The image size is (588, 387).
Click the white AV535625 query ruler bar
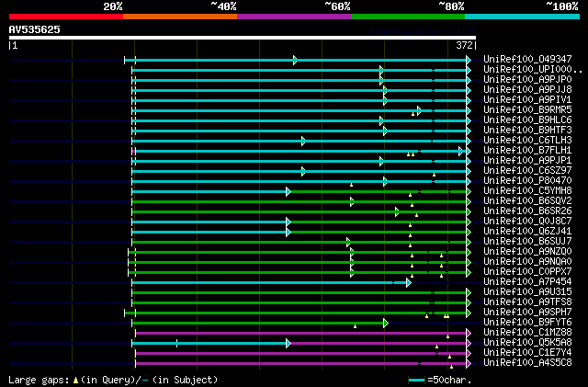coord(243,38)
